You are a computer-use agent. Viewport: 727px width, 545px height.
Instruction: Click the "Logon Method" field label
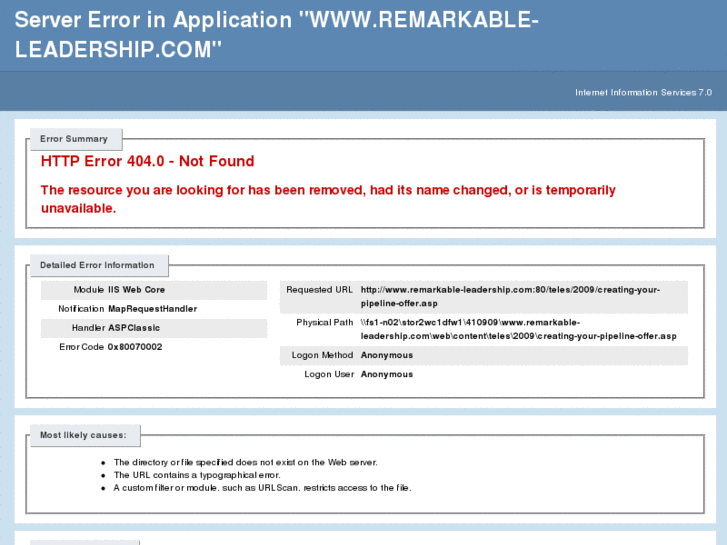pos(322,355)
